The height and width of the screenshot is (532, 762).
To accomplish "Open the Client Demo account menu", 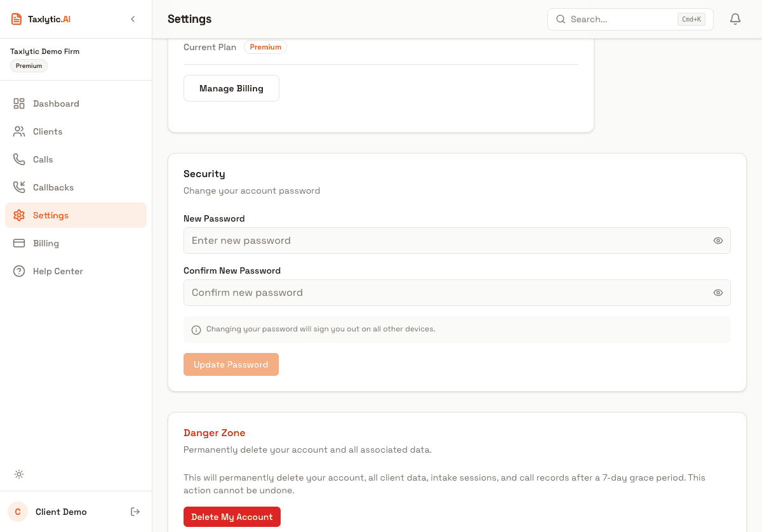I will coord(61,512).
